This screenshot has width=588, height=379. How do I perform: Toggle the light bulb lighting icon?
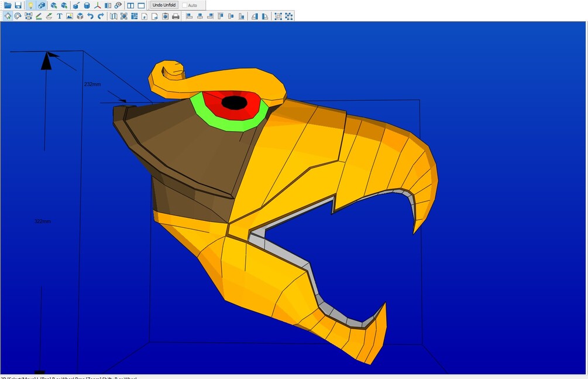click(31, 5)
